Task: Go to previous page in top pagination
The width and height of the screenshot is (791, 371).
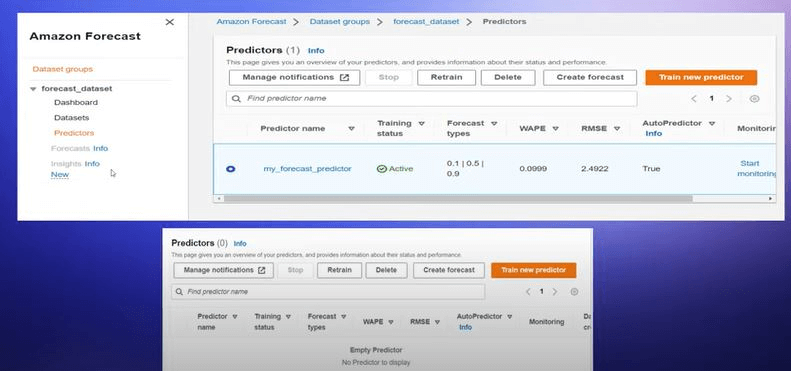Action: click(x=694, y=98)
